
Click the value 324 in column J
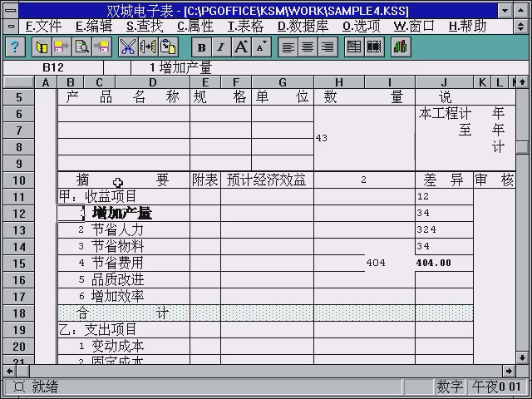click(426, 229)
